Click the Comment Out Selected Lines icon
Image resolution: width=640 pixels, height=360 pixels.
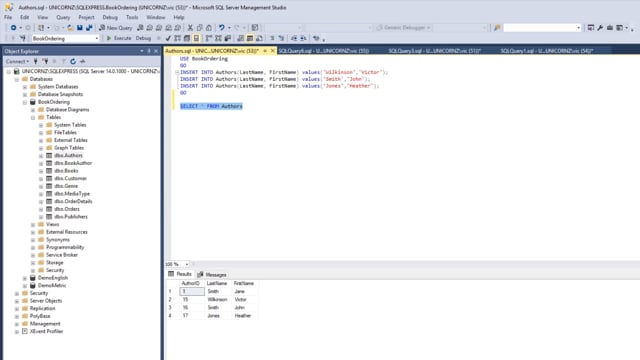tap(272, 38)
